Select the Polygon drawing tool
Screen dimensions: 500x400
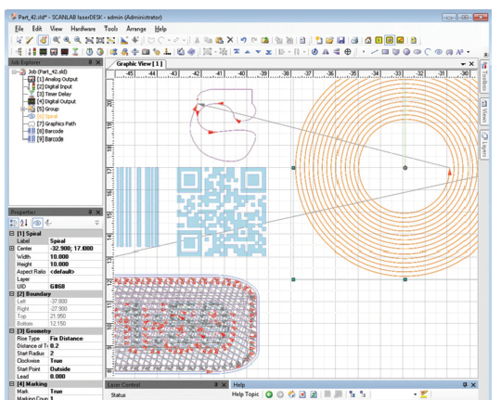pos(396,52)
